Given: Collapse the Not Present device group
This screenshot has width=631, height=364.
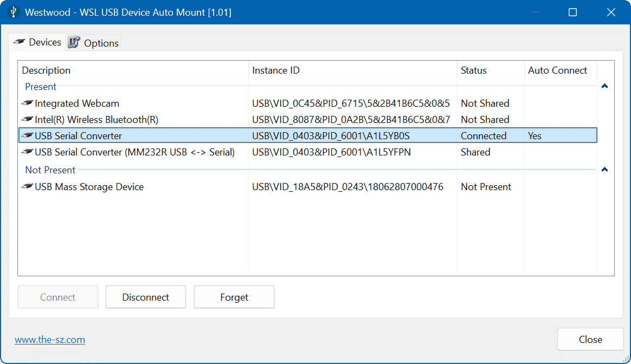Looking at the screenshot, I should [604, 170].
